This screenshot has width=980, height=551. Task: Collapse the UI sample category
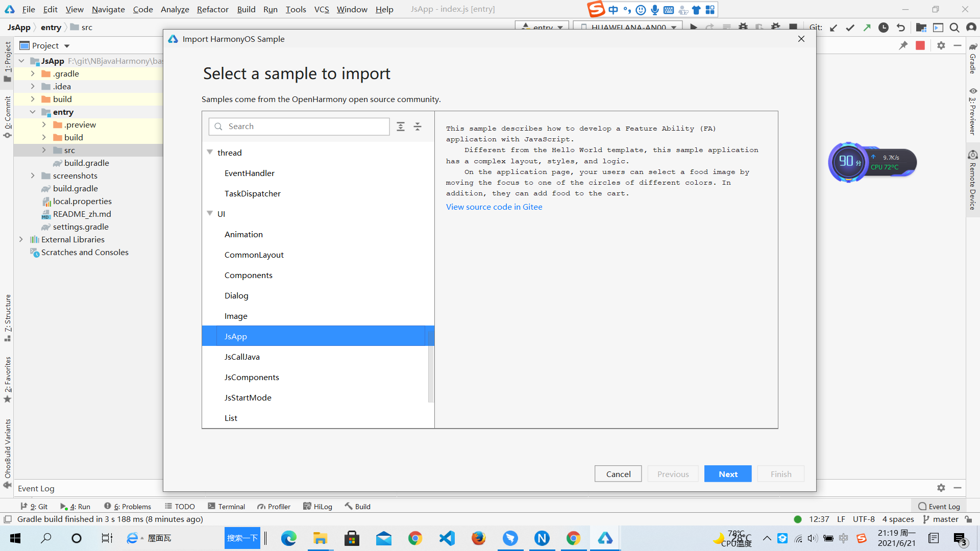point(210,213)
